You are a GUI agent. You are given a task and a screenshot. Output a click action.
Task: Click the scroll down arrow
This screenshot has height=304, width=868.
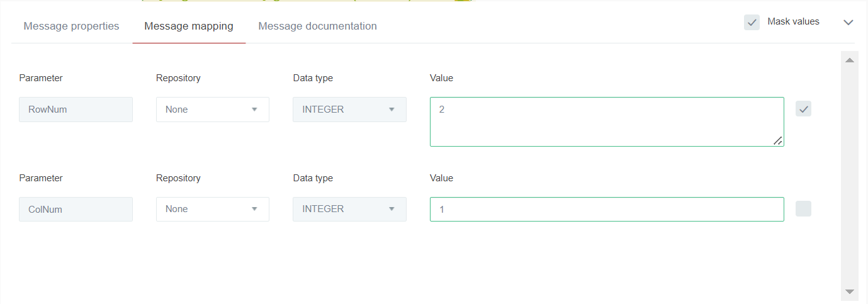[x=849, y=291]
